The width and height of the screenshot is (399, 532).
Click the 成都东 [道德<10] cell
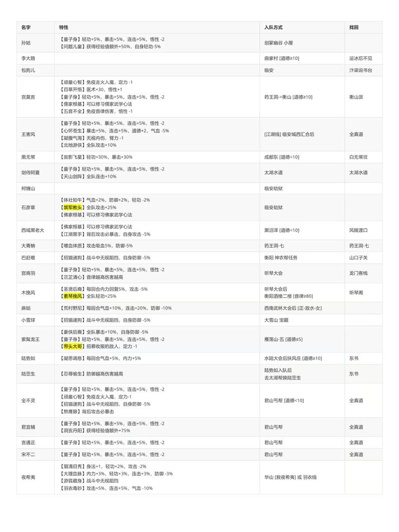282,157
